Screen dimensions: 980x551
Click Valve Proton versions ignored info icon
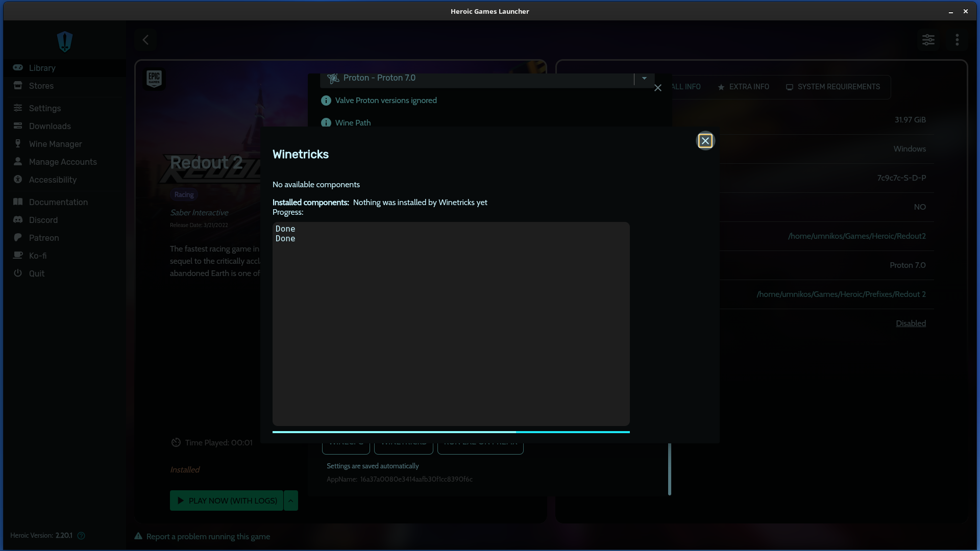point(326,101)
